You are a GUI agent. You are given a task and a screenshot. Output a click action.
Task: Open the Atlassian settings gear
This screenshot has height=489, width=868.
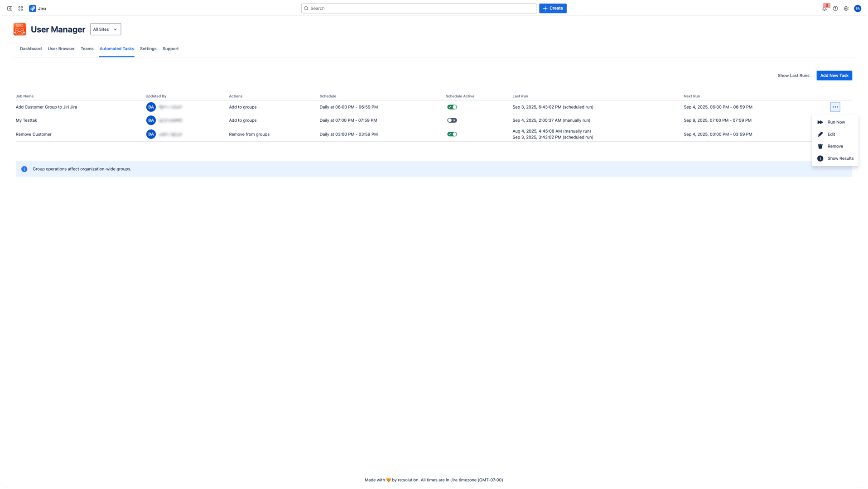coord(846,8)
